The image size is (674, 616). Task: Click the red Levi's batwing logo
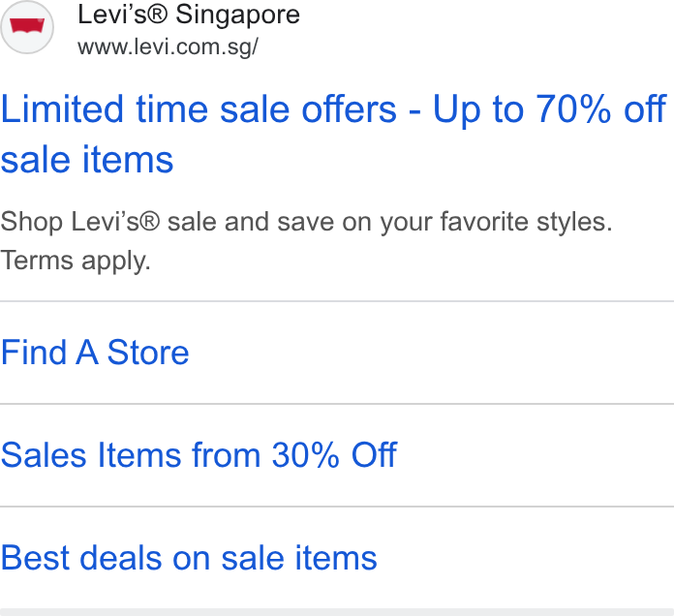coord(27,26)
